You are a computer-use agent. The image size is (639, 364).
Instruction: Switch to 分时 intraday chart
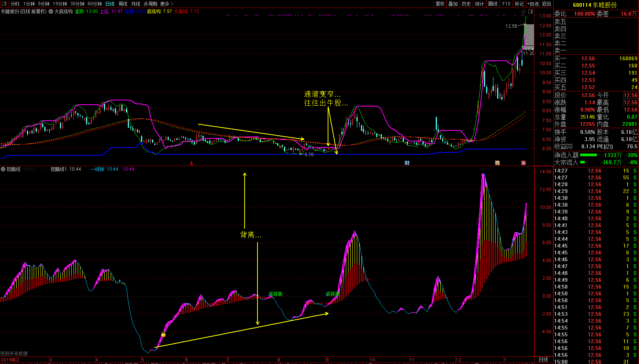point(15,4)
